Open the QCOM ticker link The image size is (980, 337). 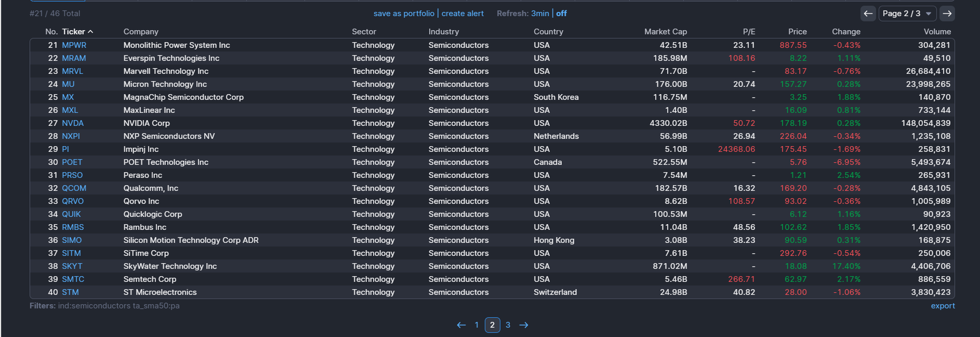point(74,188)
